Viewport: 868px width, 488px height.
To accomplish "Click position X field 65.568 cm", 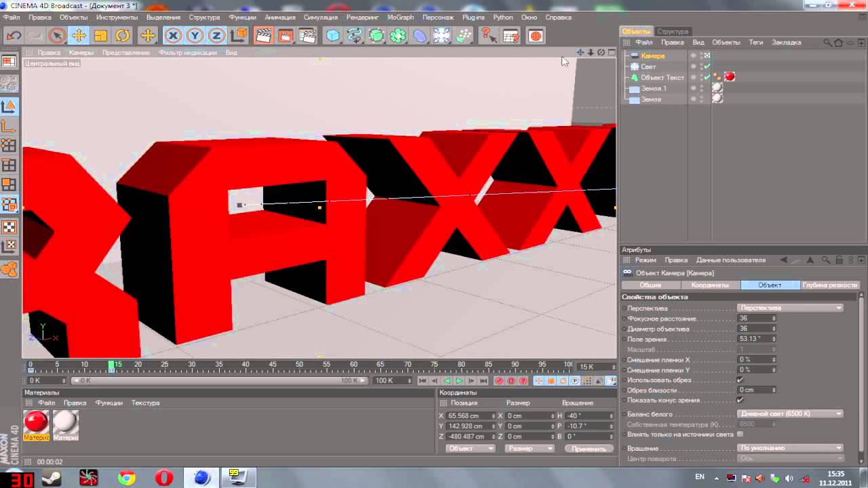I will 467,415.
